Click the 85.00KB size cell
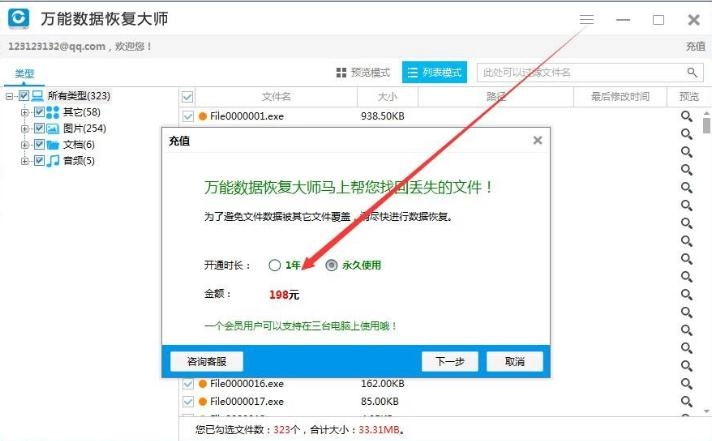The image size is (712, 441). pyautogui.click(x=380, y=401)
